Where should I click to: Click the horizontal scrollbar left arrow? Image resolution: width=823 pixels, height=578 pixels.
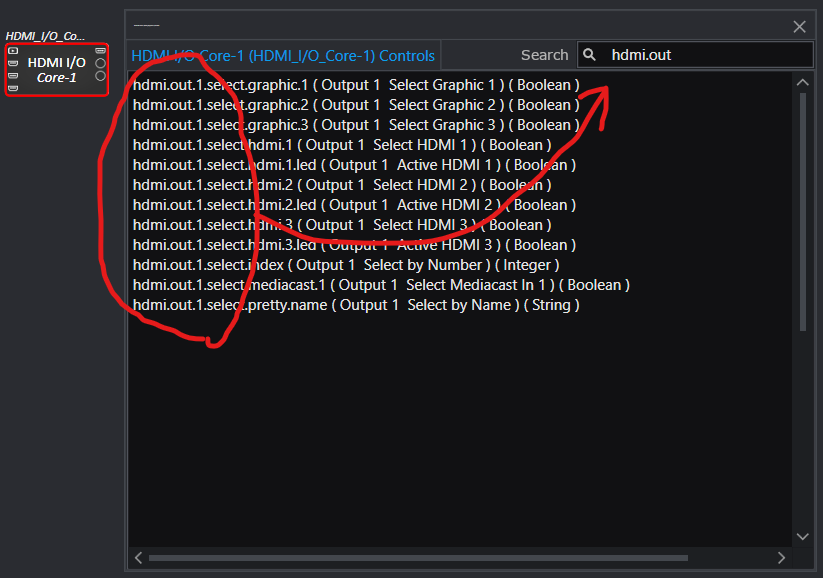click(x=138, y=557)
